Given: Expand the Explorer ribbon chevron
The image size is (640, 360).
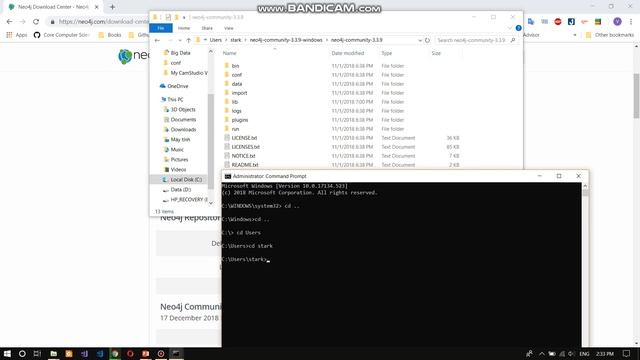Looking at the screenshot, I should 509,28.
